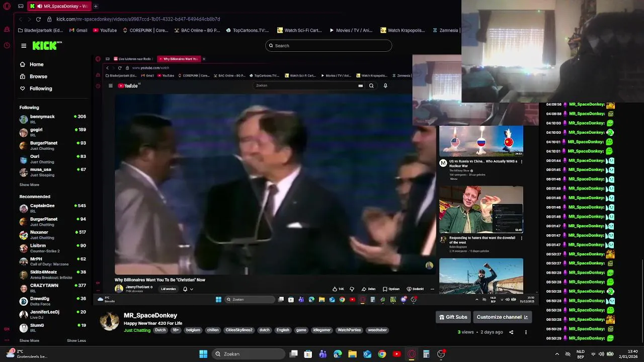The width and height of the screenshot is (644, 362).
Task: Click the browser address bar URL
Action: click(x=138, y=19)
